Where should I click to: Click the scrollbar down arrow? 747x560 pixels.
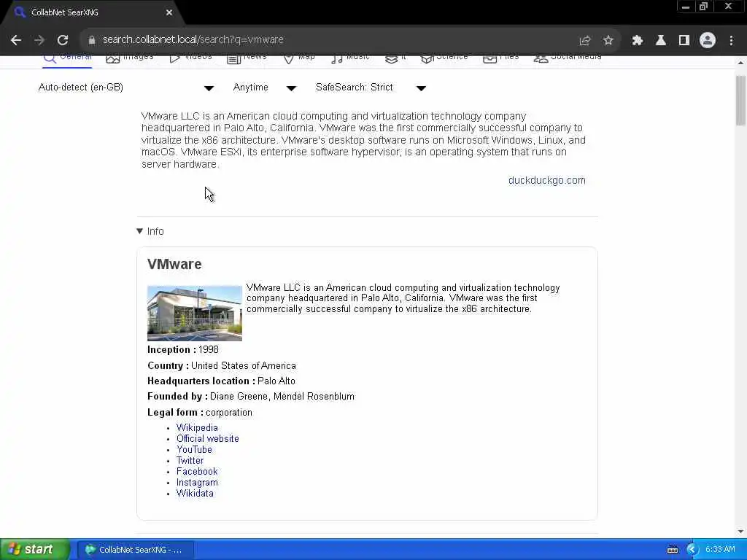pos(740,532)
